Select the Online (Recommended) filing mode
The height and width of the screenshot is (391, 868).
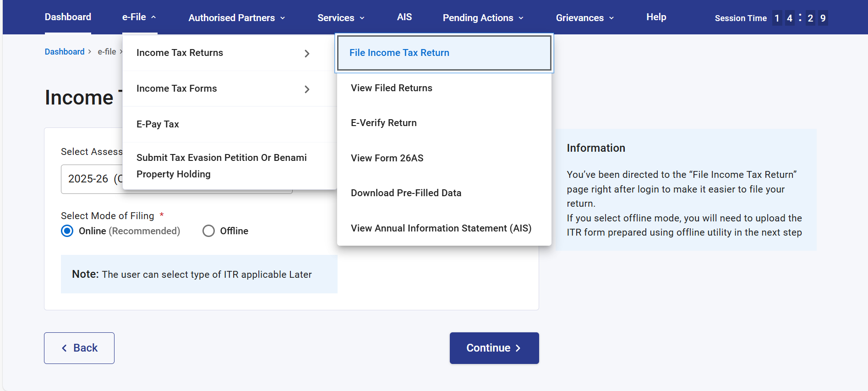point(67,231)
